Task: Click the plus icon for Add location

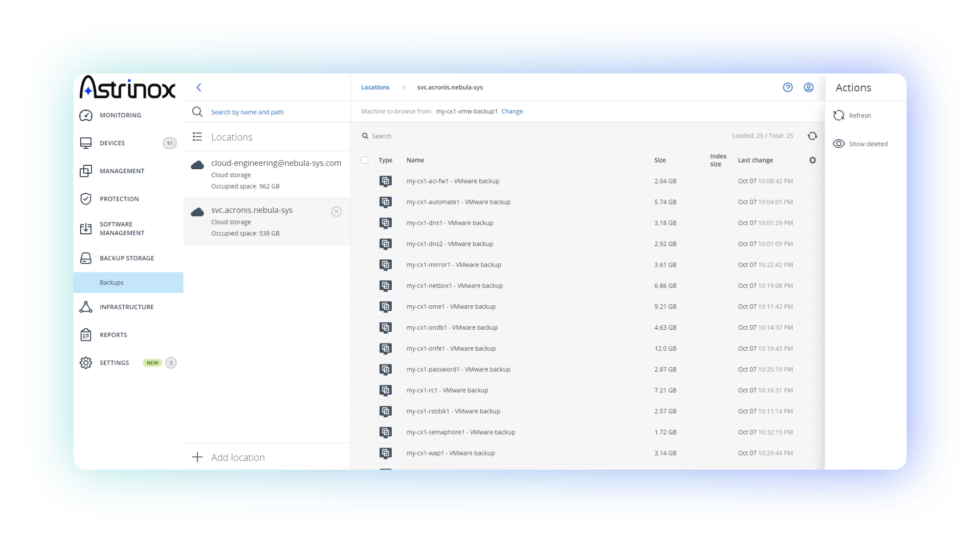Action: 198,457
